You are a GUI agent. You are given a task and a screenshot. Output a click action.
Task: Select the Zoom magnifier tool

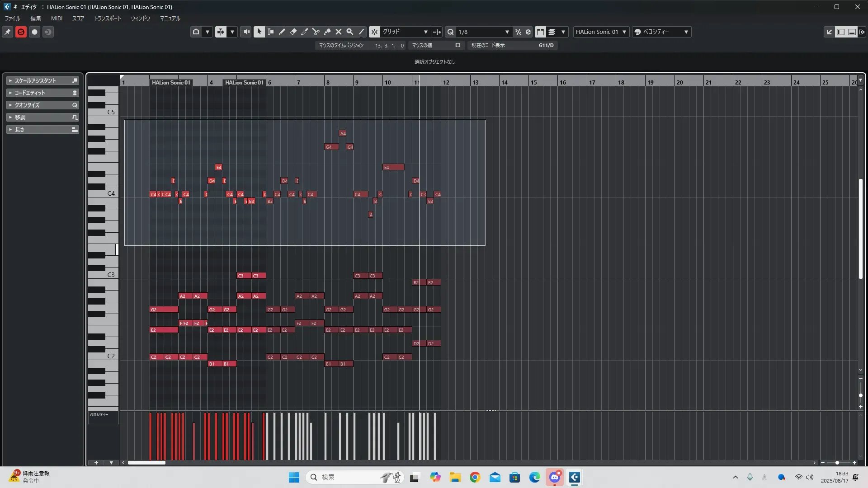(x=349, y=32)
